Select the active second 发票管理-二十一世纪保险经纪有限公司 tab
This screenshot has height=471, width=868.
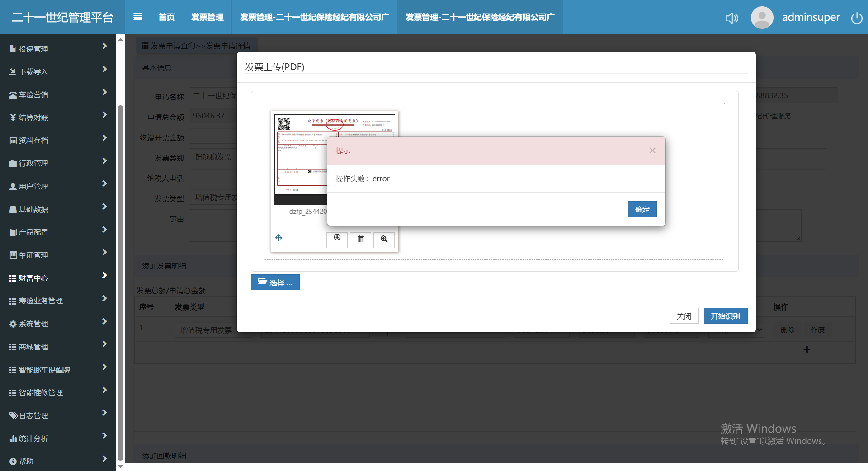pyautogui.click(x=480, y=17)
